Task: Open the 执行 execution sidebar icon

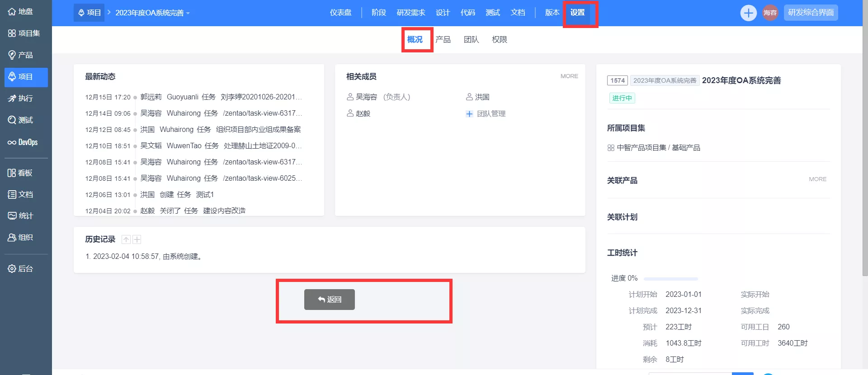Action: pos(12,98)
